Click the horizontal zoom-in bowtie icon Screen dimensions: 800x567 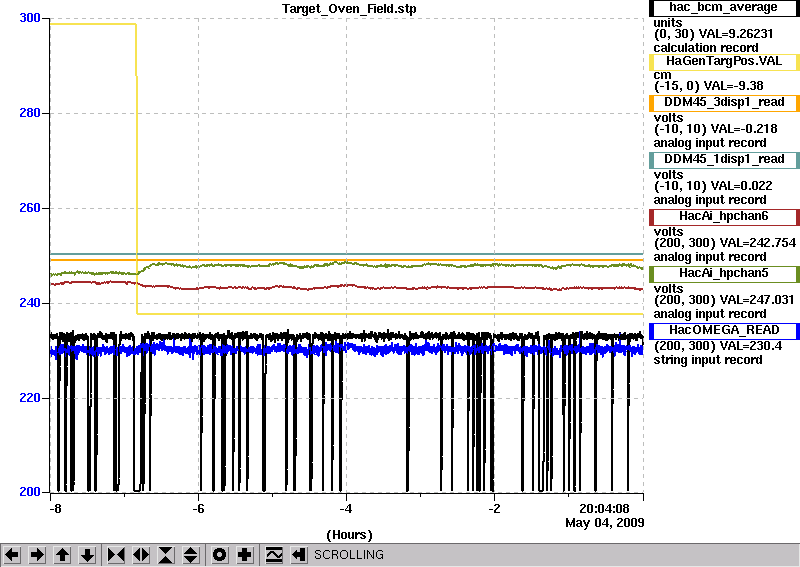116,555
